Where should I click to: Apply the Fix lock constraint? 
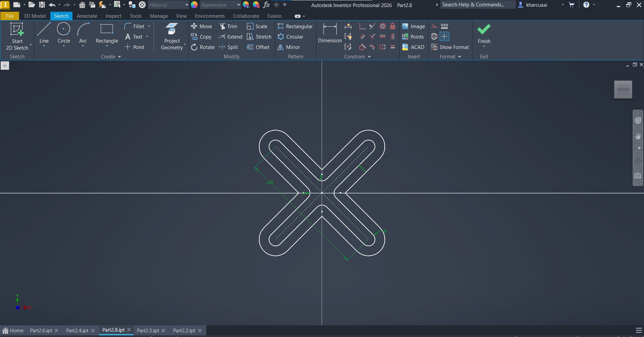(393, 26)
